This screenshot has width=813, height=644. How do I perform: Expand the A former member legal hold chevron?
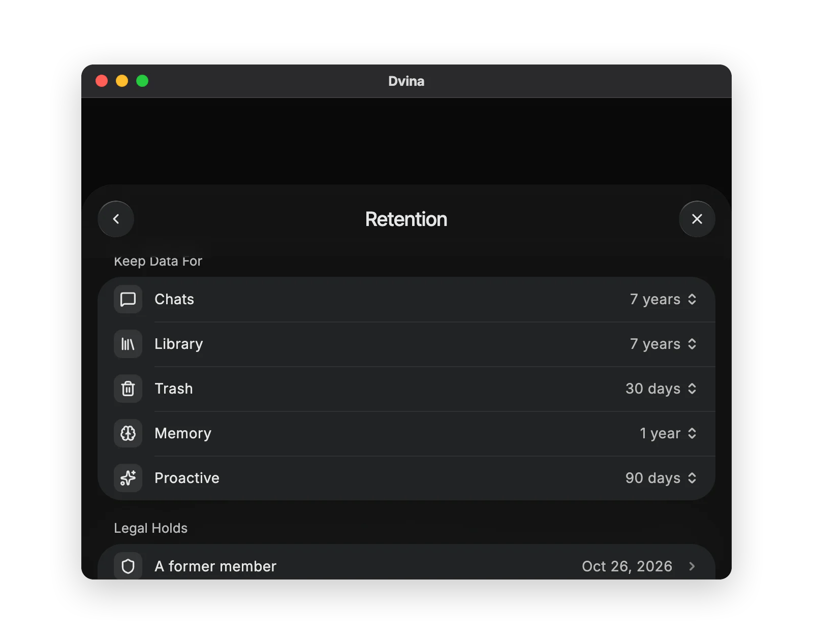coord(692,566)
